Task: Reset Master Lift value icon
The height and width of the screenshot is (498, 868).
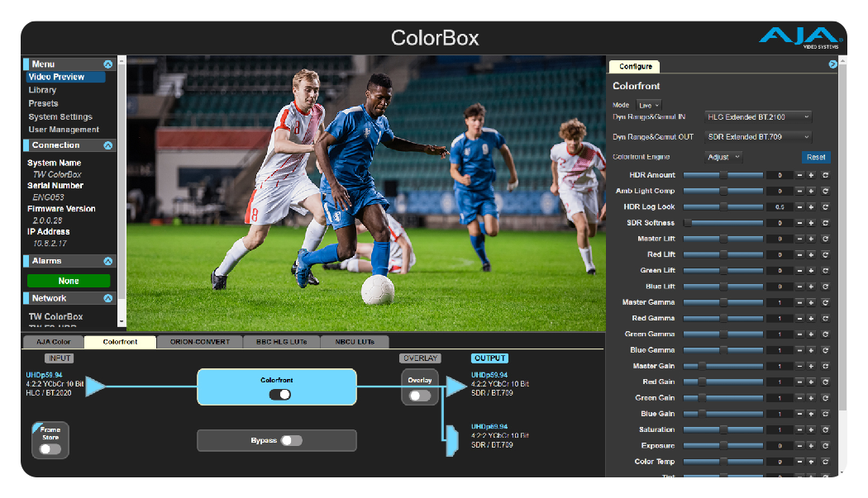Action: [x=825, y=239]
